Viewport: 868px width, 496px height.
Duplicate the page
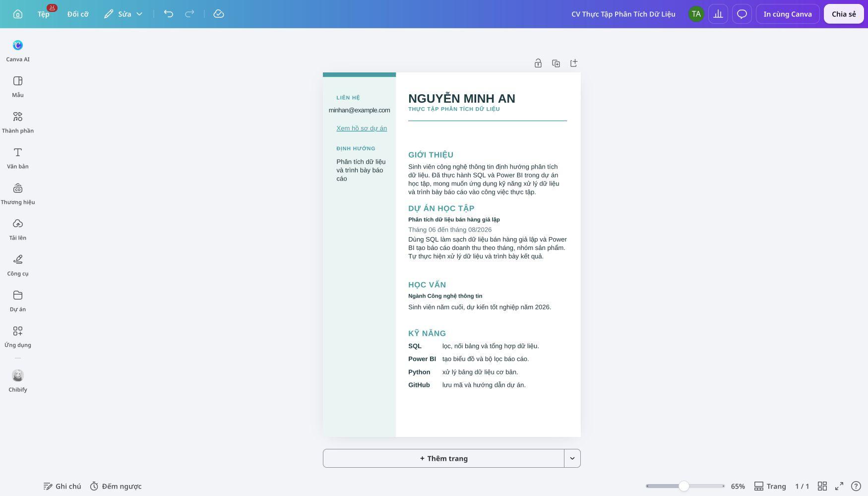click(556, 63)
